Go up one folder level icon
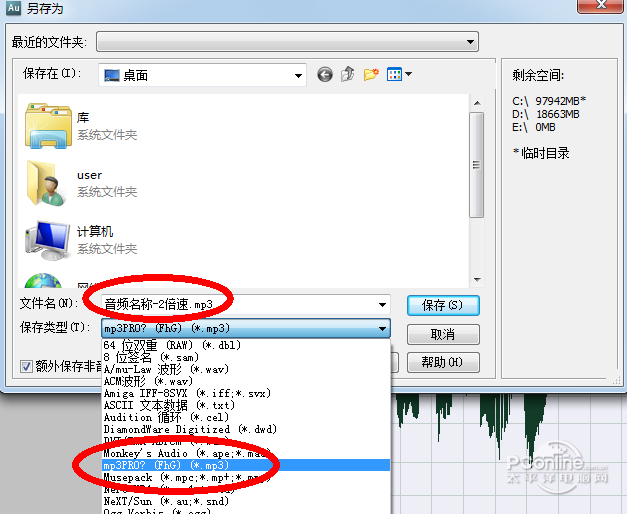The height and width of the screenshot is (514, 627). point(347,74)
